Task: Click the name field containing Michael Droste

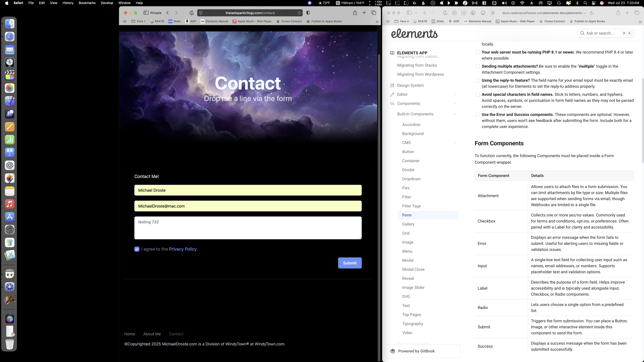Action: [x=248, y=190]
